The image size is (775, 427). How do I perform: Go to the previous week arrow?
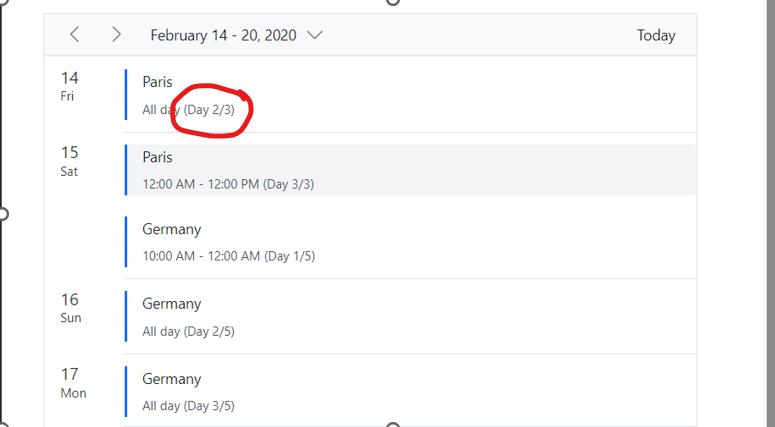[75, 35]
